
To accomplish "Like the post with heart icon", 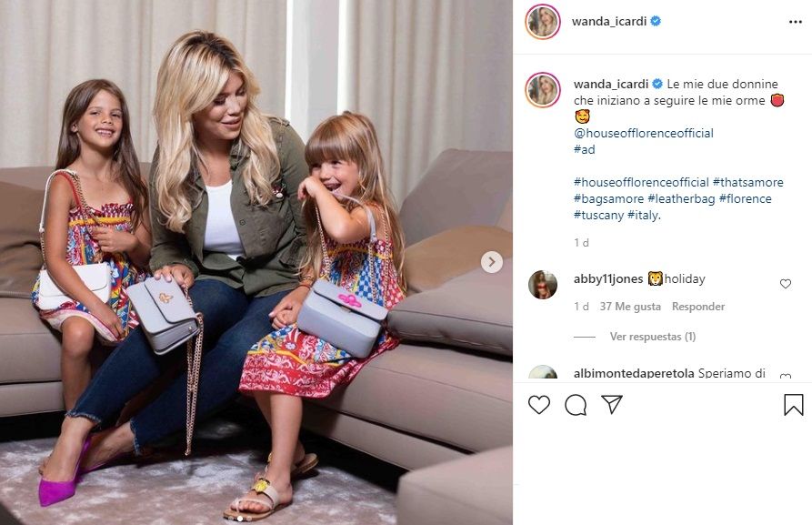I will coord(538,404).
